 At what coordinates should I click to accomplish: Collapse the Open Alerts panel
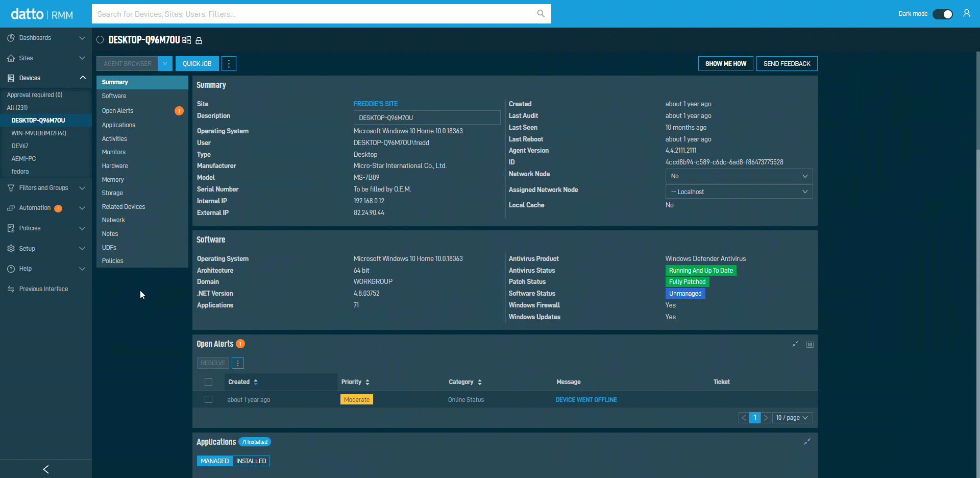click(795, 344)
